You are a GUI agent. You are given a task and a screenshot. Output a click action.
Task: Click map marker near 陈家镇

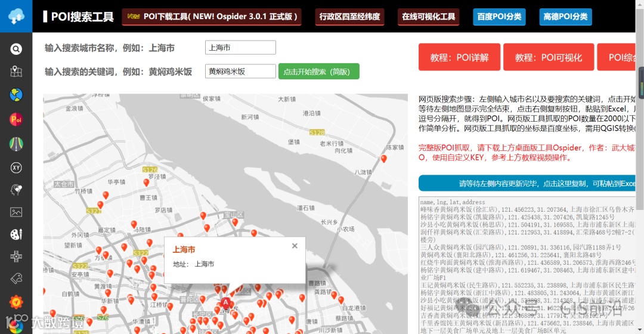pyautogui.click(x=383, y=159)
